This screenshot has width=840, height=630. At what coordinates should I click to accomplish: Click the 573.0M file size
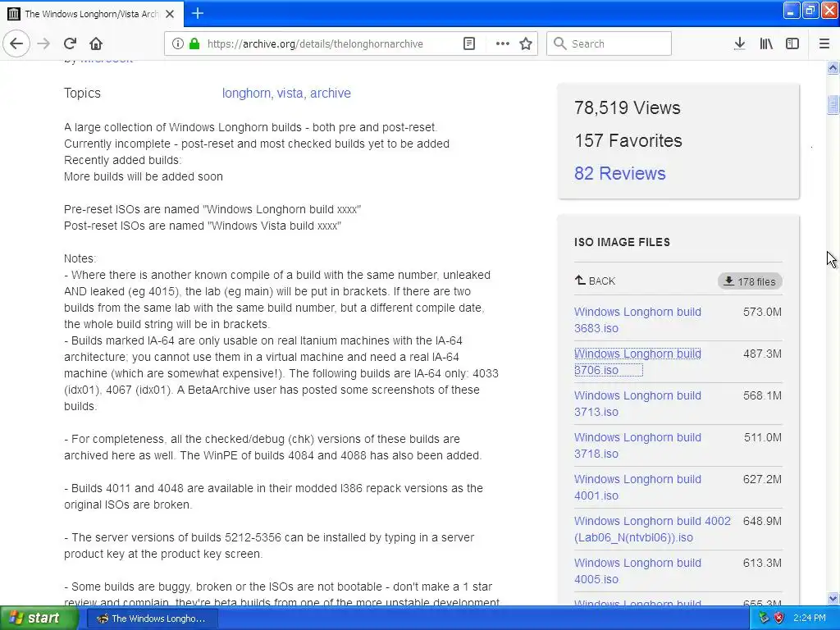pyautogui.click(x=762, y=312)
